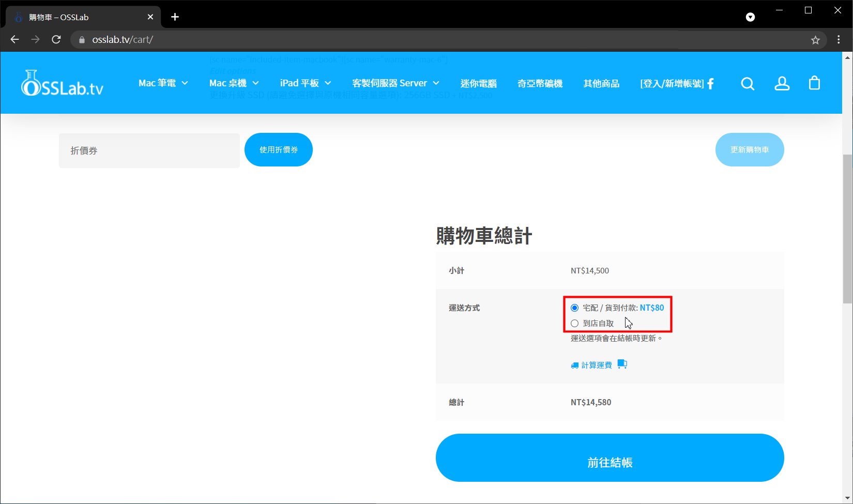Expand the iPad 平板 dropdown menu
Screen dimensions: 853x504
pos(305,83)
